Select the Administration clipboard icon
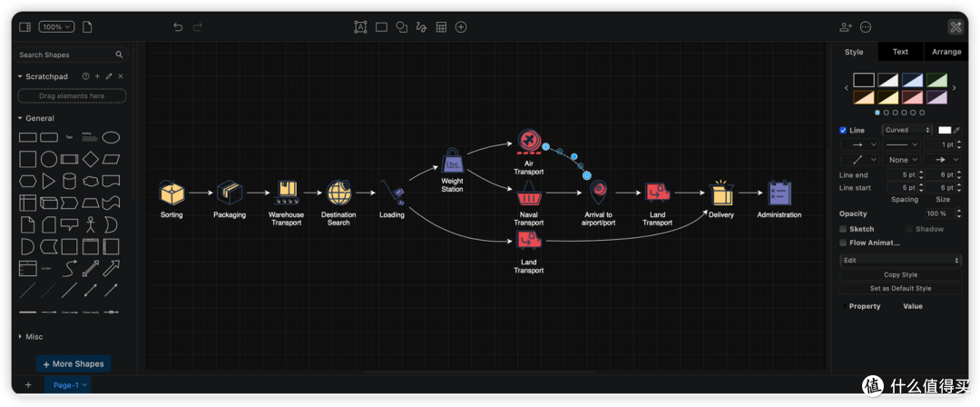The height and width of the screenshot is (407, 980). click(x=779, y=193)
